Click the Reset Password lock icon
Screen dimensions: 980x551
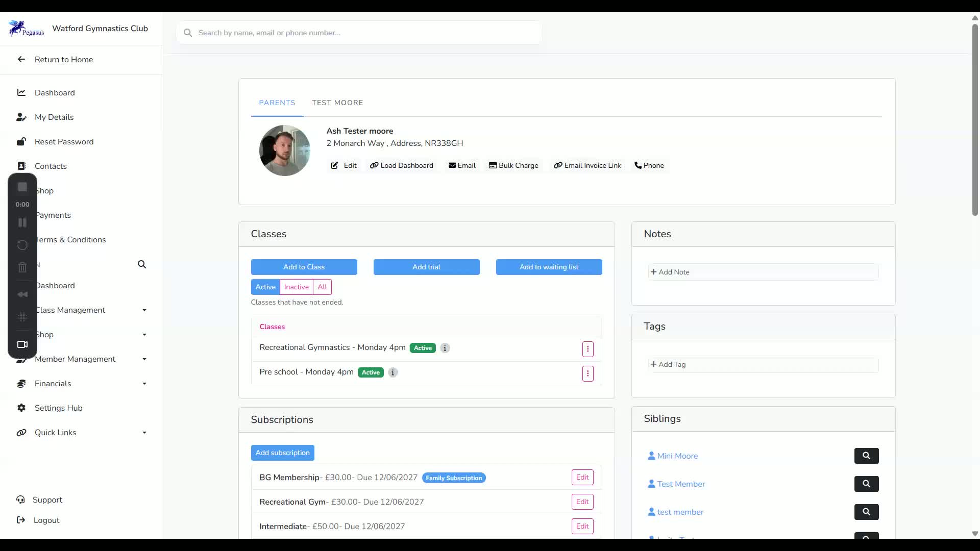click(x=21, y=141)
